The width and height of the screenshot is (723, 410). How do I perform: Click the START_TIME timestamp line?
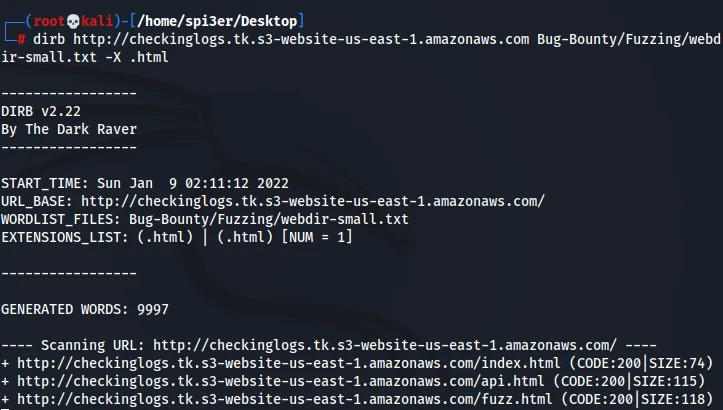point(144,183)
